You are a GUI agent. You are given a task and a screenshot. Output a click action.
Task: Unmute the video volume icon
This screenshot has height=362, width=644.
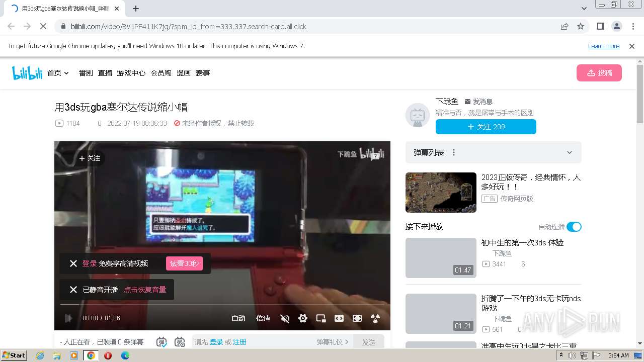285,318
